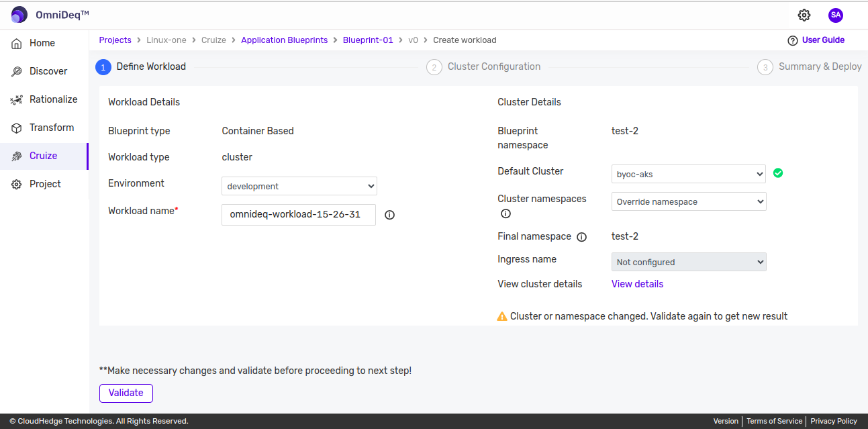Click the Project gear icon in sidebar
Screen dimensions: 868x429
pyautogui.click(x=17, y=184)
